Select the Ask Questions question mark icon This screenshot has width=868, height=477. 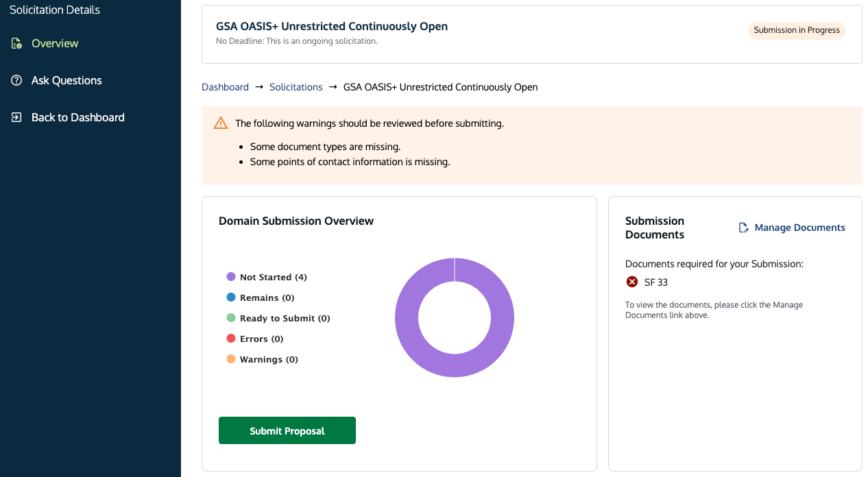click(x=15, y=80)
